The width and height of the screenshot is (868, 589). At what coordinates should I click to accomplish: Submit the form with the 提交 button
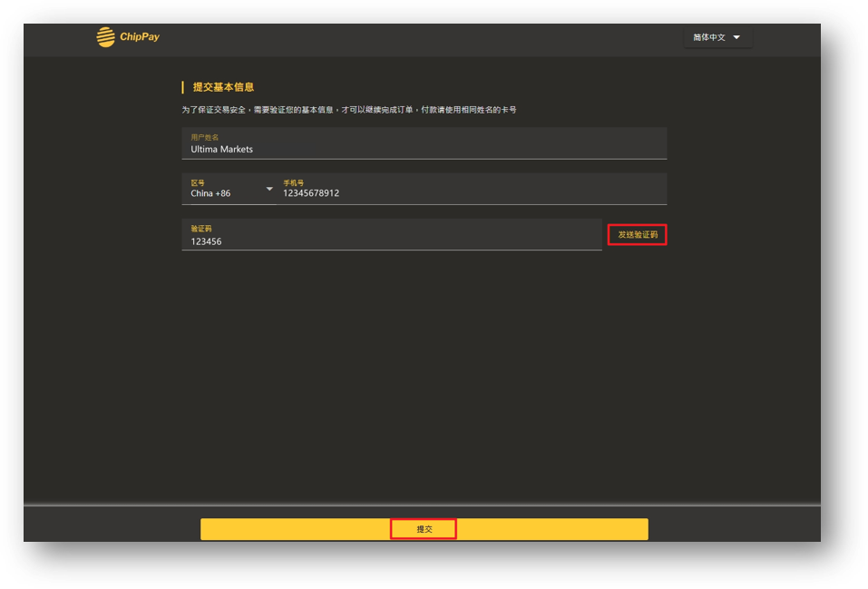[424, 529]
